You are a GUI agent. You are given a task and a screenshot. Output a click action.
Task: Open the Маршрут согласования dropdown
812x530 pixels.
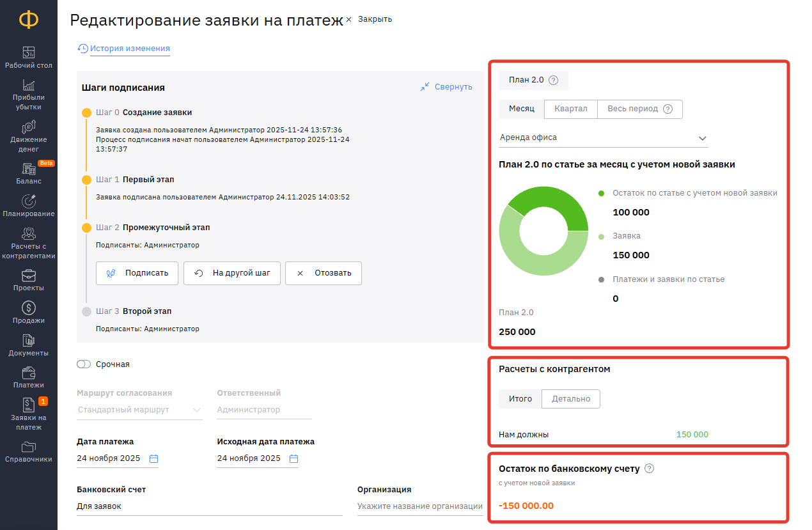coord(139,410)
